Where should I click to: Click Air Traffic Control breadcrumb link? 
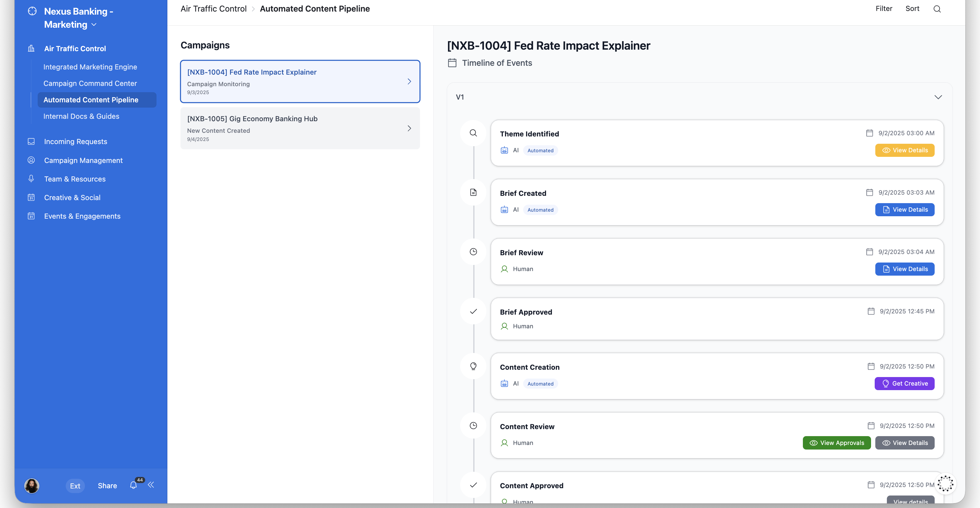[x=213, y=9]
